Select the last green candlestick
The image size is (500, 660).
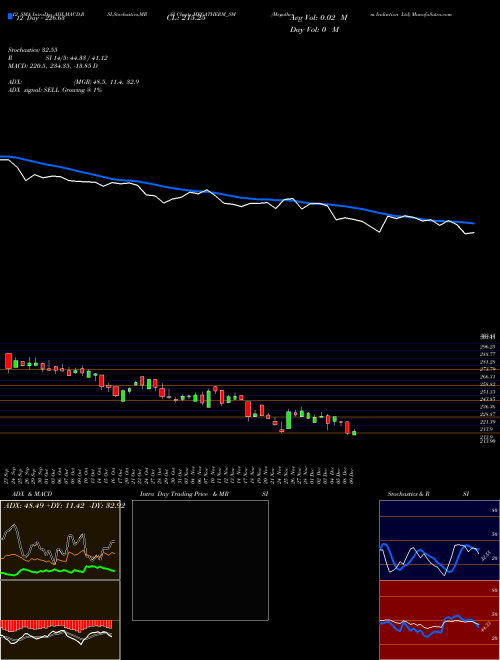tap(354, 432)
